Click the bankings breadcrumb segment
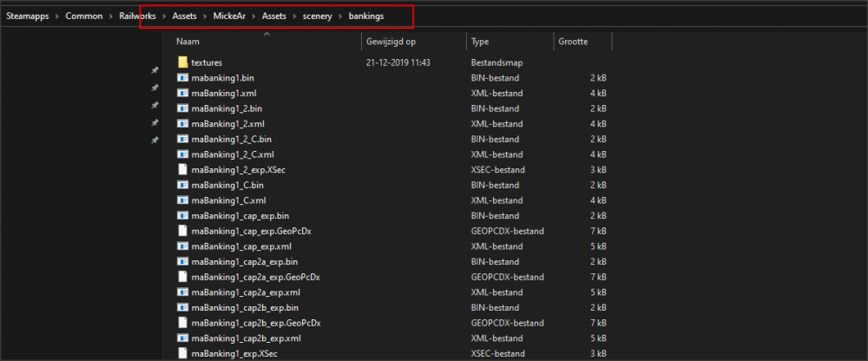Screen dimensions: 868x361 point(365,16)
